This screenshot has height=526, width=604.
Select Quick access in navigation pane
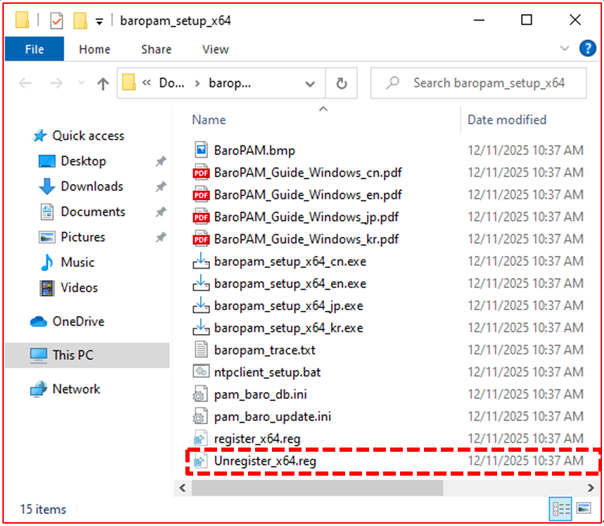(88, 136)
